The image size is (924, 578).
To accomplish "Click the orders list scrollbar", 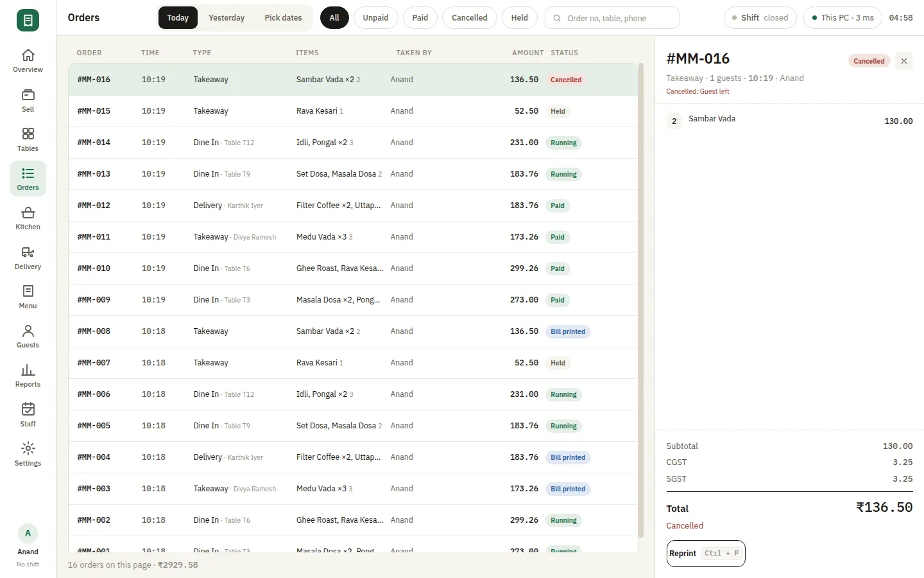I will pyautogui.click(x=641, y=301).
